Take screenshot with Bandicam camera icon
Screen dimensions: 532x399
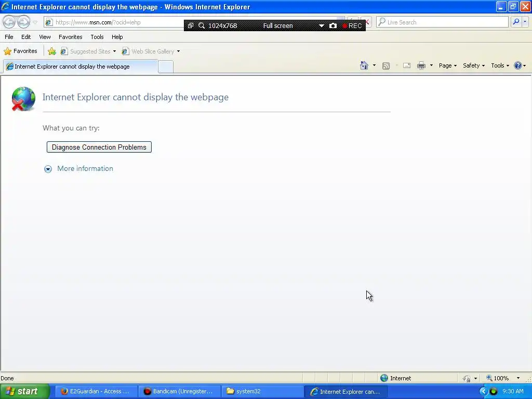pyautogui.click(x=333, y=26)
